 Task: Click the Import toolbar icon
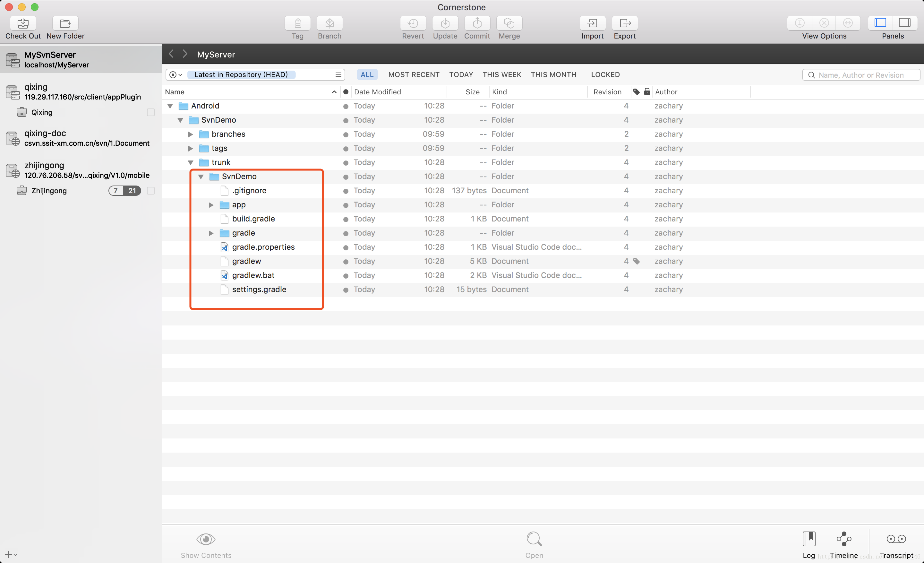click(x=593, y=23)
